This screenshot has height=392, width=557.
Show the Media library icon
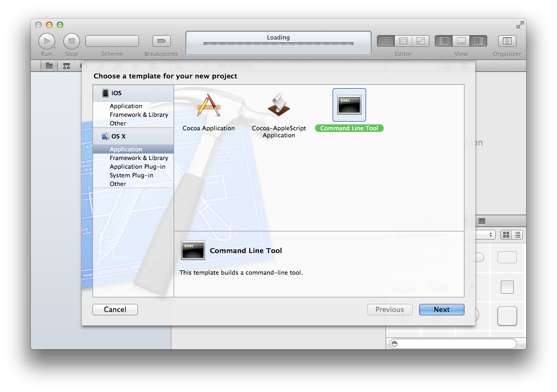pos(482,221)
